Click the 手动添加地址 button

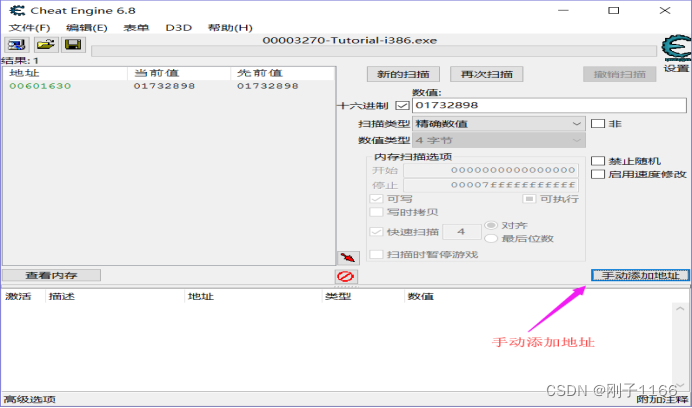point(640,276)
